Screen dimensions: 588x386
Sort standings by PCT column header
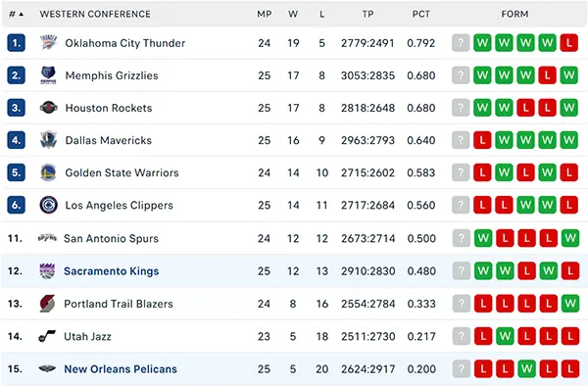click(x=420, y=15)
